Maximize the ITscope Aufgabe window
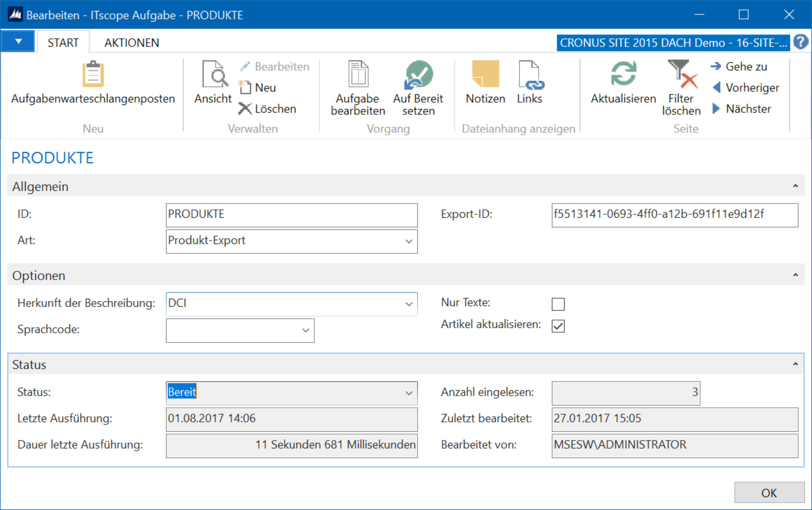812x510 pixels. [x=744, y=15]
